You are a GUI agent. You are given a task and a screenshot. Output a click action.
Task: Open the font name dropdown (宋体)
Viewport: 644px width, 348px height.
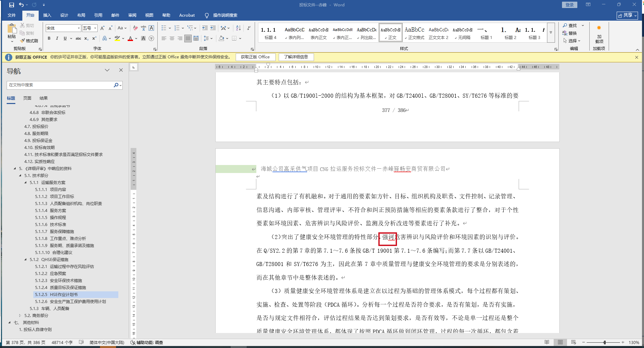[x=79, y=28]
